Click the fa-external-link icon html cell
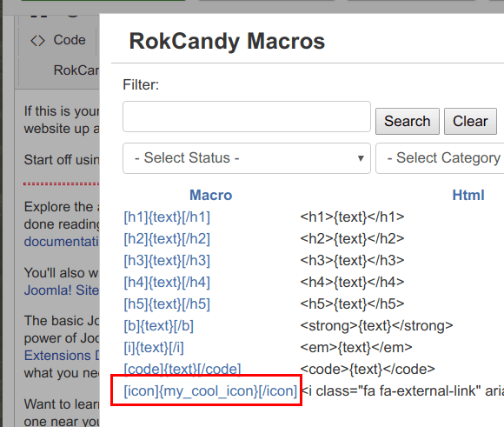Screen dimensions: 504x427 click(x=402, y=391)
